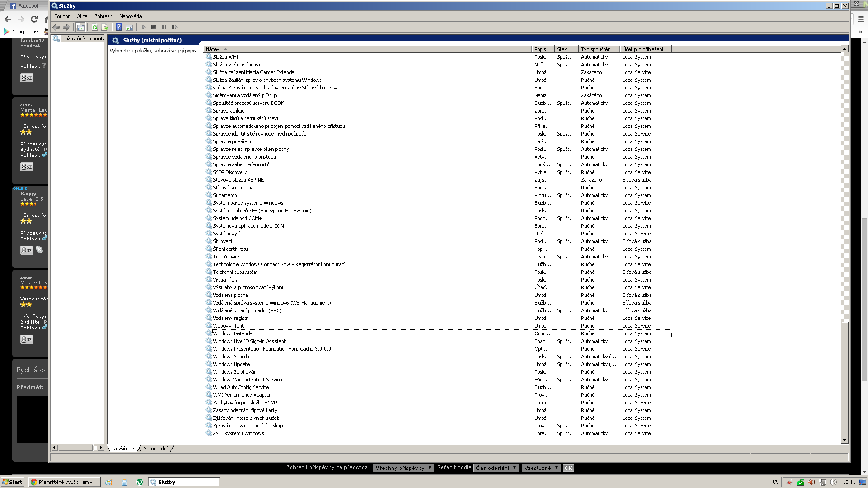Switch to the Standardní tab
The width and height of the screenshot is (868, 488).
(156, 449)
